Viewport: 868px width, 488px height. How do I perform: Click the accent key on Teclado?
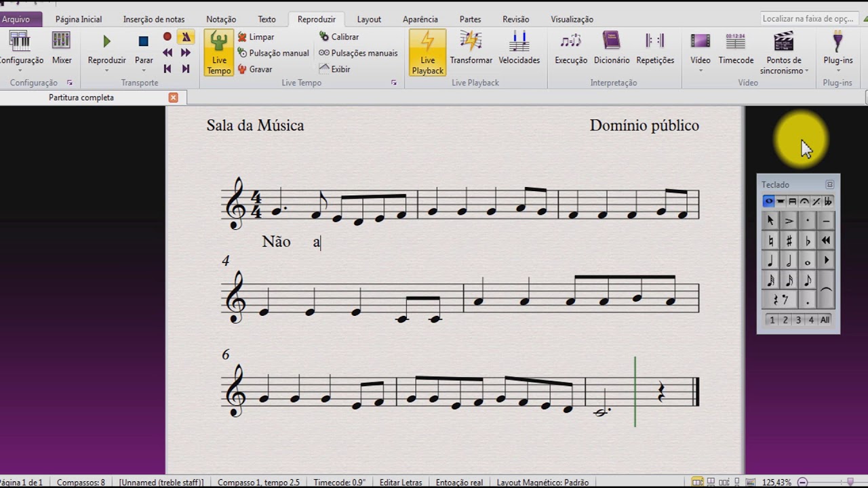tap(789, 220)
